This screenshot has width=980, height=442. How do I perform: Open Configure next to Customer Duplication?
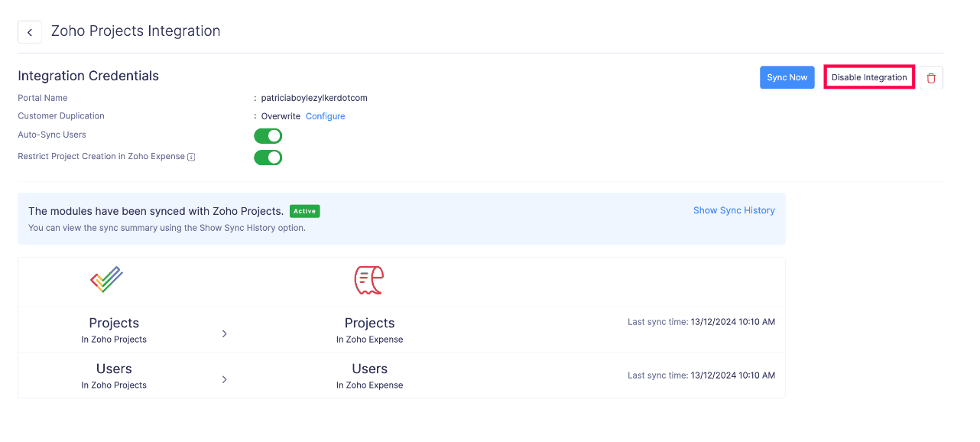325,115
